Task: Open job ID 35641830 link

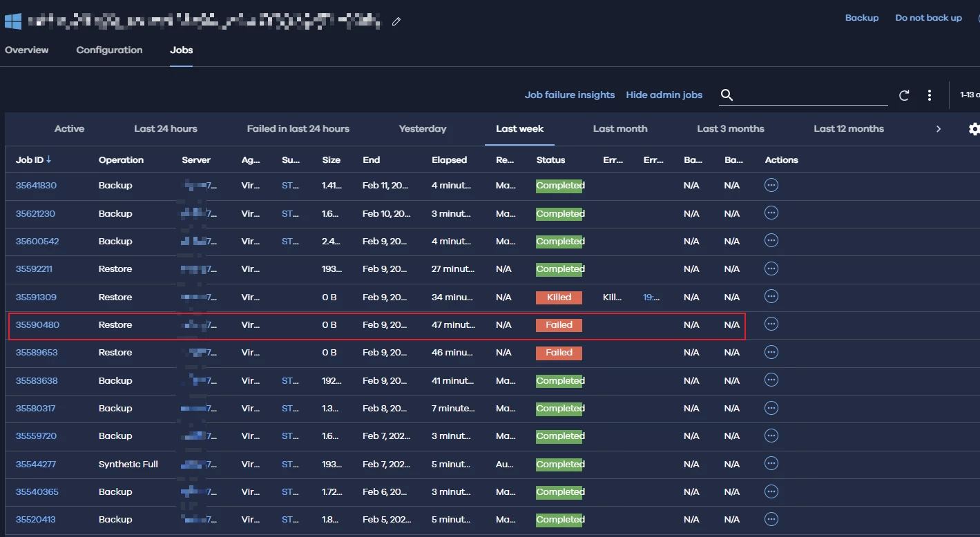Action: click(x=36, y=186)
